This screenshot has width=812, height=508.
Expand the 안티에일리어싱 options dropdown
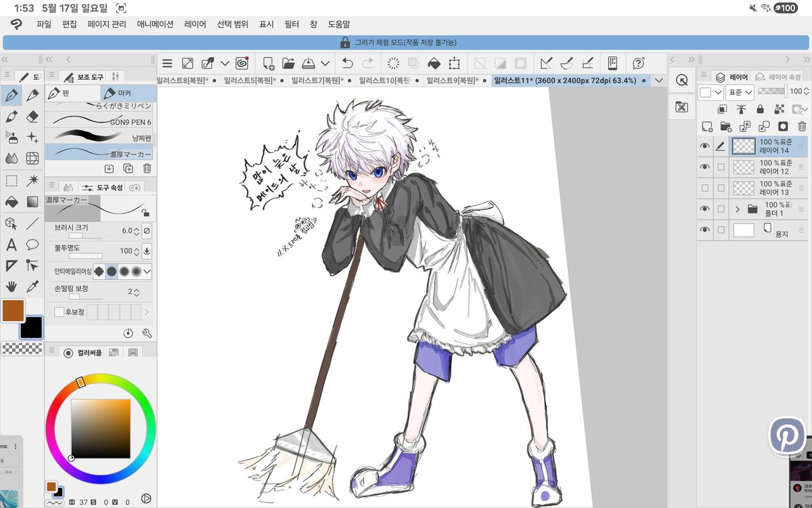click(147, 272)
